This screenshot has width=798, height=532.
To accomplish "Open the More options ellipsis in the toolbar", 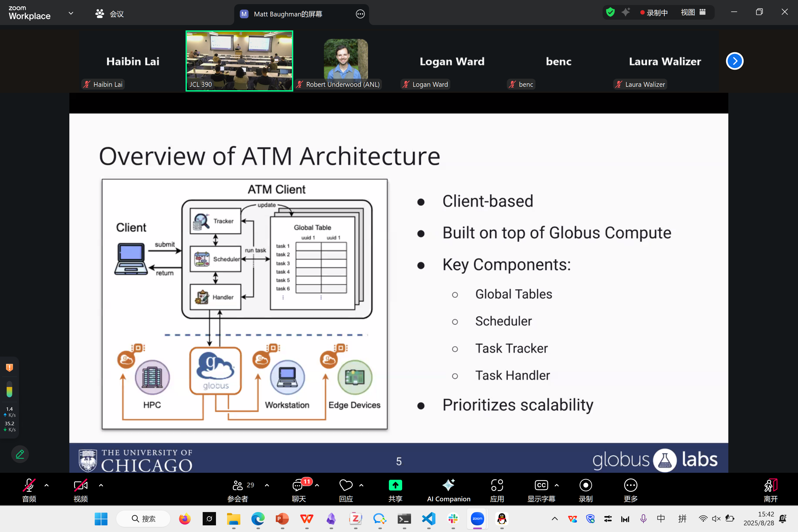I will (631, 485).
